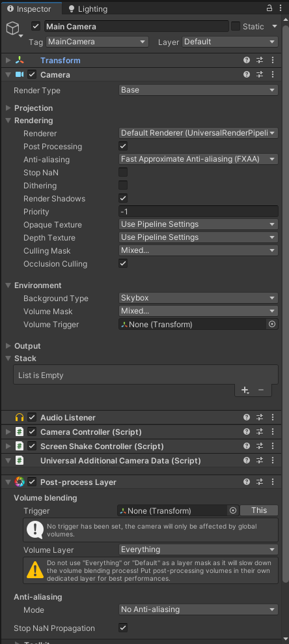The image size is (289, 644).
Task: Open Post-process Layer preset icon
Action: tap(260, 482)
